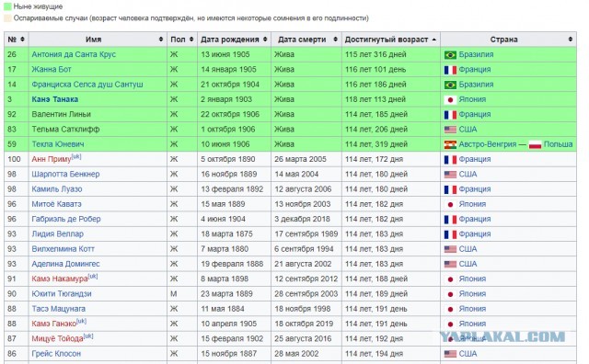This screenshot has width=589, height=364.
Task: Click the Japan flag in Митоё Каватэ row
Action: 450,204
